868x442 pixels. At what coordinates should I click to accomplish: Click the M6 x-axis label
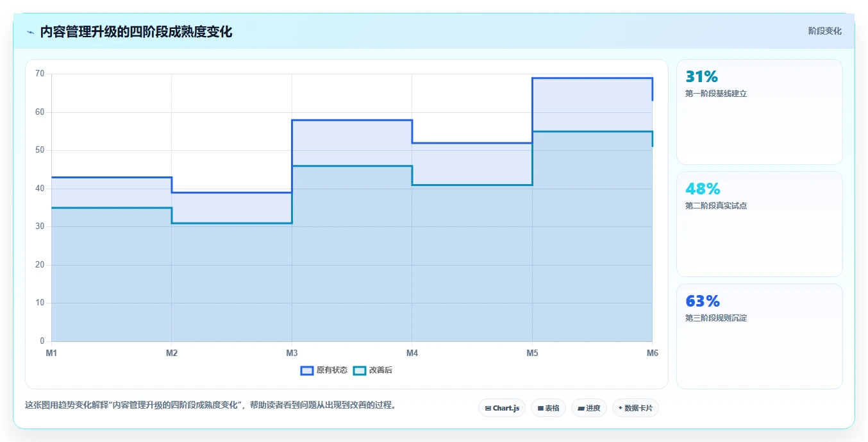point(652,353)
